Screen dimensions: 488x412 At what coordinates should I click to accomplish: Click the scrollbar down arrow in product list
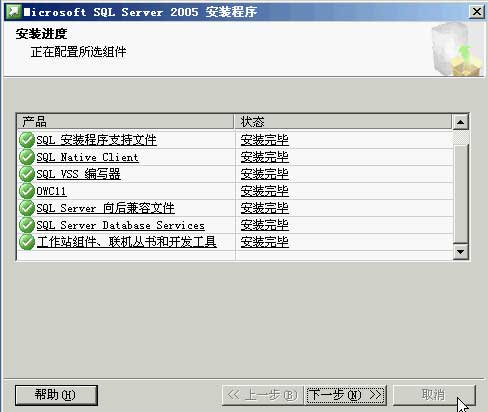pos(461,252)
